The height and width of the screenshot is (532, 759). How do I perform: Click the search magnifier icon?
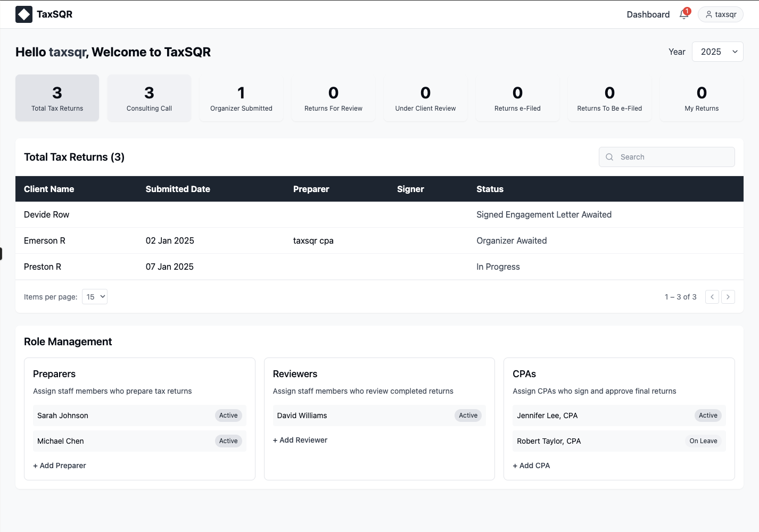[609, 157]
